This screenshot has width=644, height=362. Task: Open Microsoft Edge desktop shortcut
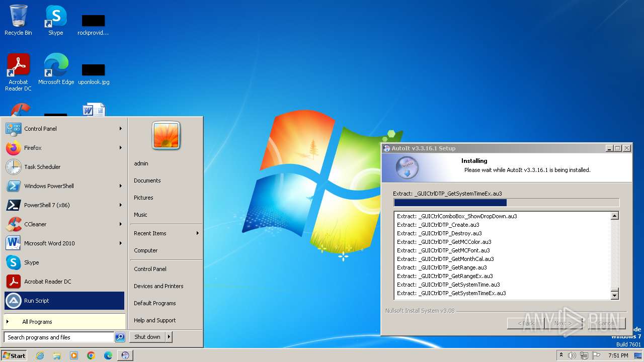[56, 69]
